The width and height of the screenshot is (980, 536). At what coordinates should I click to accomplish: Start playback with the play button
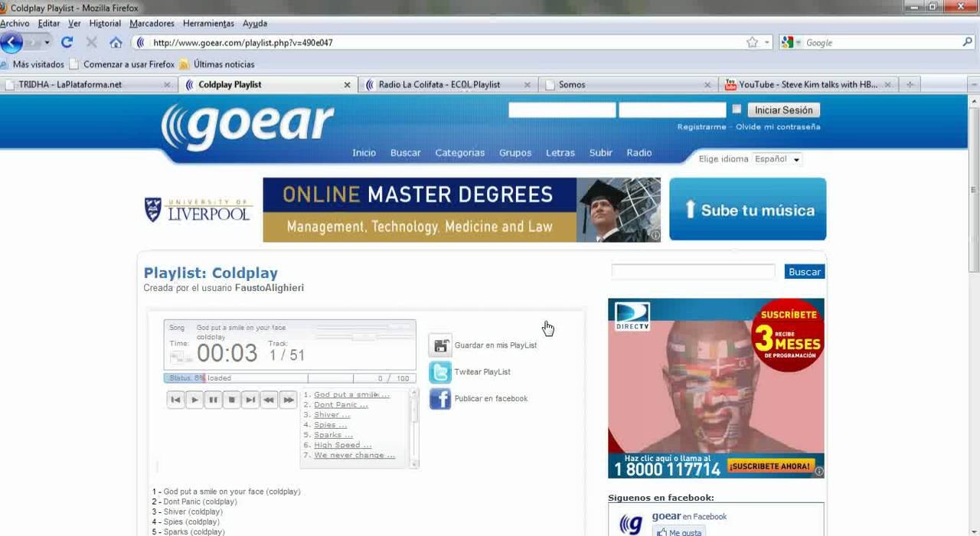pos(194,400)
